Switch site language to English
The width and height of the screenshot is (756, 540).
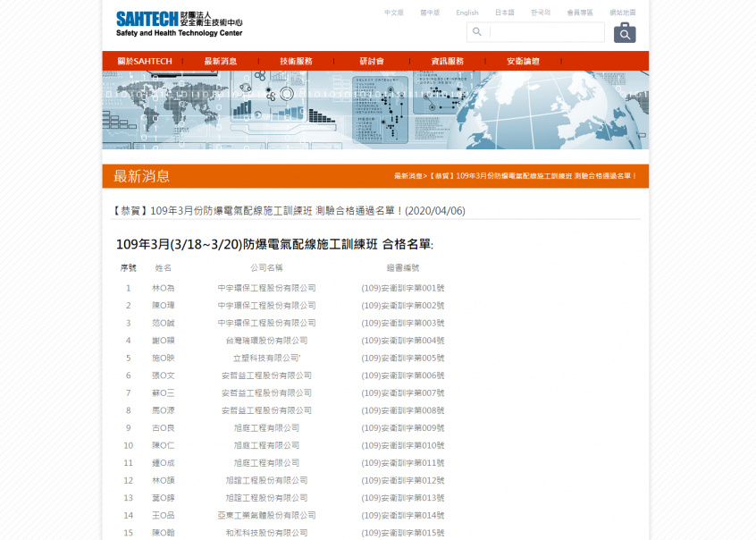pos(467,13)
